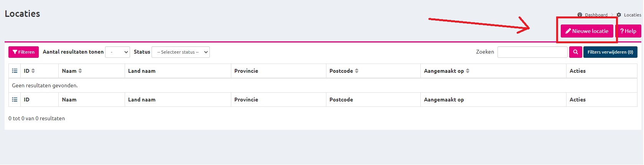Viewport: 644px width, 165px height.
Task: Go to Dashboard via breadcrumb link
Action: pos(596,15)
